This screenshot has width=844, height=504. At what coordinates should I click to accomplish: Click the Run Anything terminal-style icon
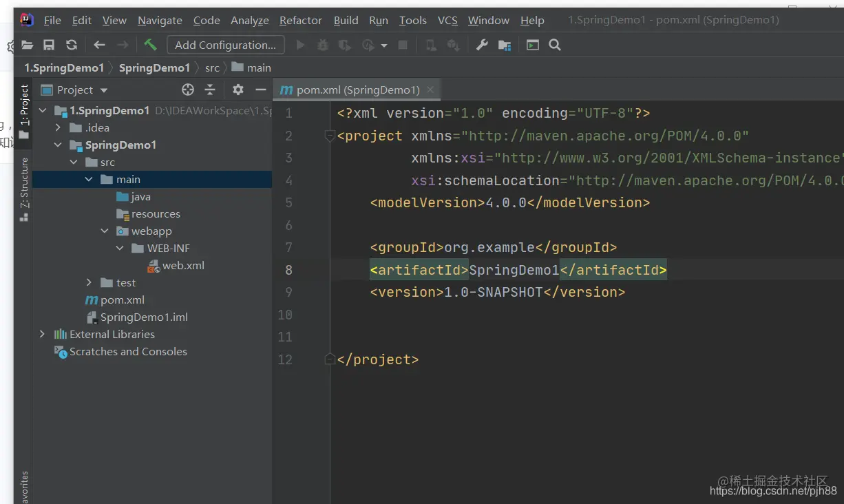coord(533,45)
